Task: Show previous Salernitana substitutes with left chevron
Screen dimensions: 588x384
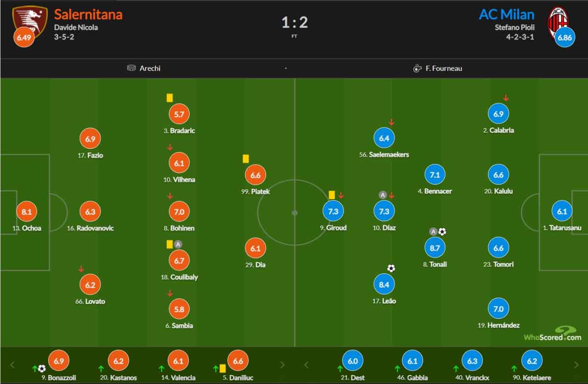Action: pyautogui.click(x=12, y=365)
